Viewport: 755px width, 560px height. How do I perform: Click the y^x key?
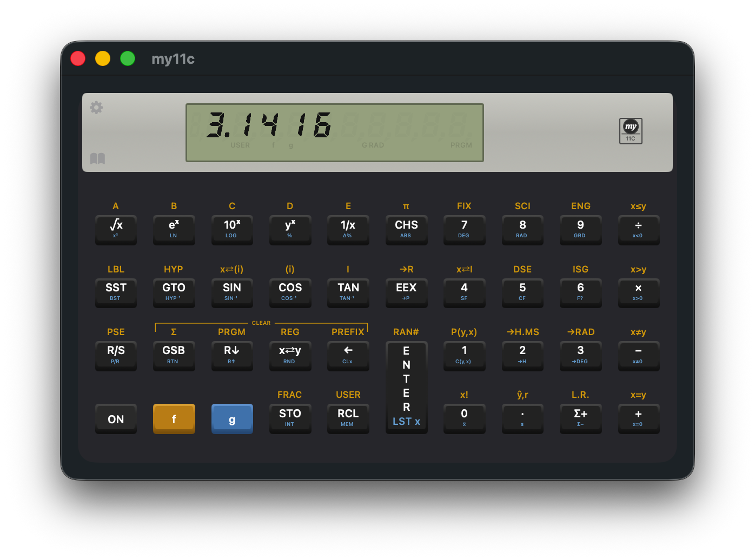point(290,230)
